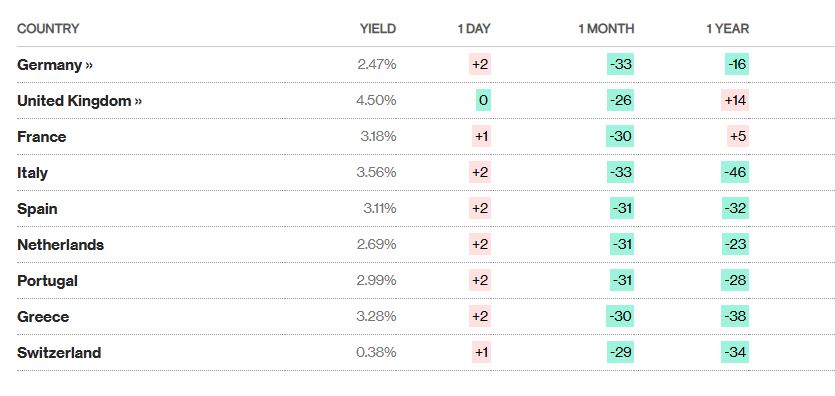
Task: Click Greece's -38 one-year badge
Action: pyautogui.click(x=735, y=316)
